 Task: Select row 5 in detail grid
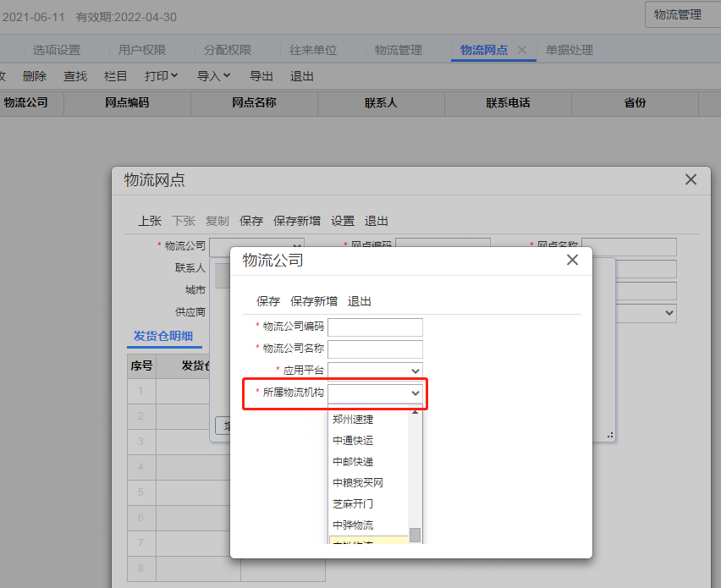(x=140, y=492)
